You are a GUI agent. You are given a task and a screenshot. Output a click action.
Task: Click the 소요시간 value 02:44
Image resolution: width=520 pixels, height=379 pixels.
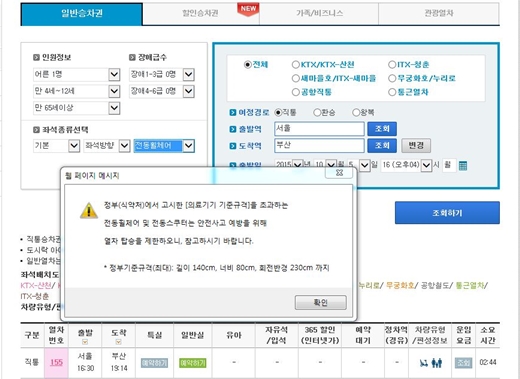tap(488, 362)
